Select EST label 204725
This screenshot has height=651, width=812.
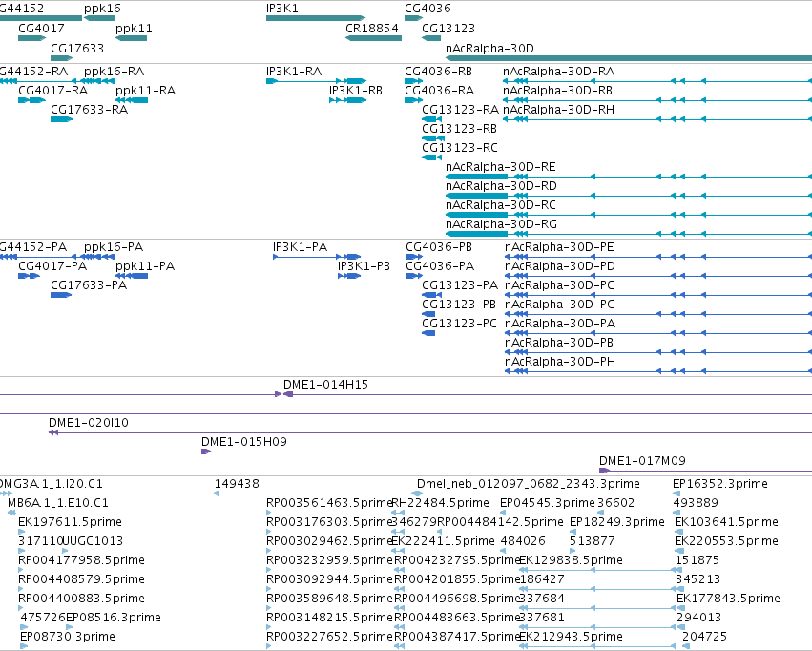point(705,637)
